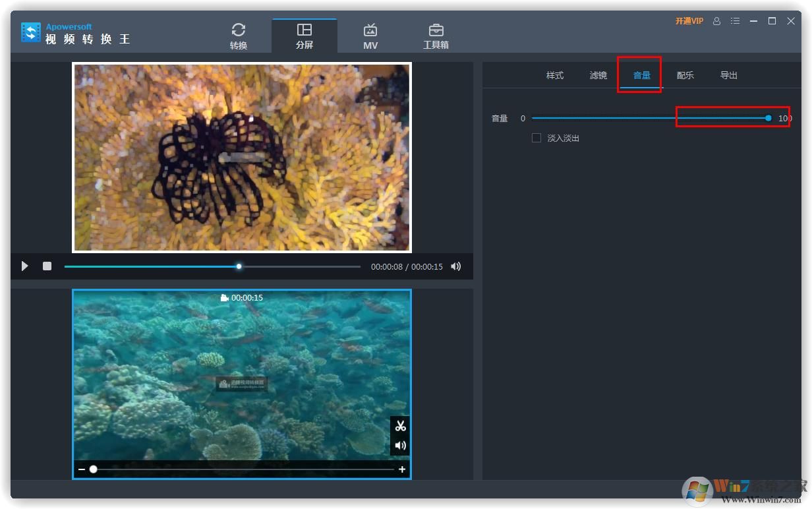This screenshot has width=812, height=509.
Task: Click the minus zoom icon on clip
Action: tap(82, 469)
